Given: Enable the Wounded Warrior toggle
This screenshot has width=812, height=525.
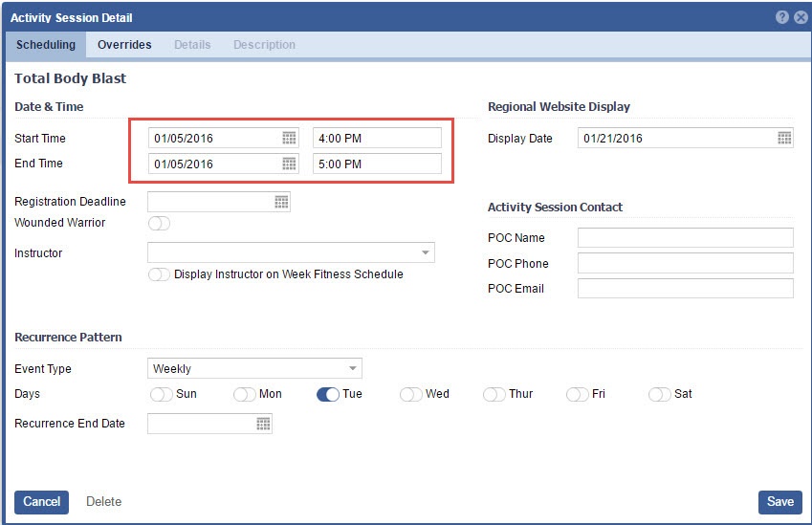Looking at the screenshot, I should click(x=159, y=224).
